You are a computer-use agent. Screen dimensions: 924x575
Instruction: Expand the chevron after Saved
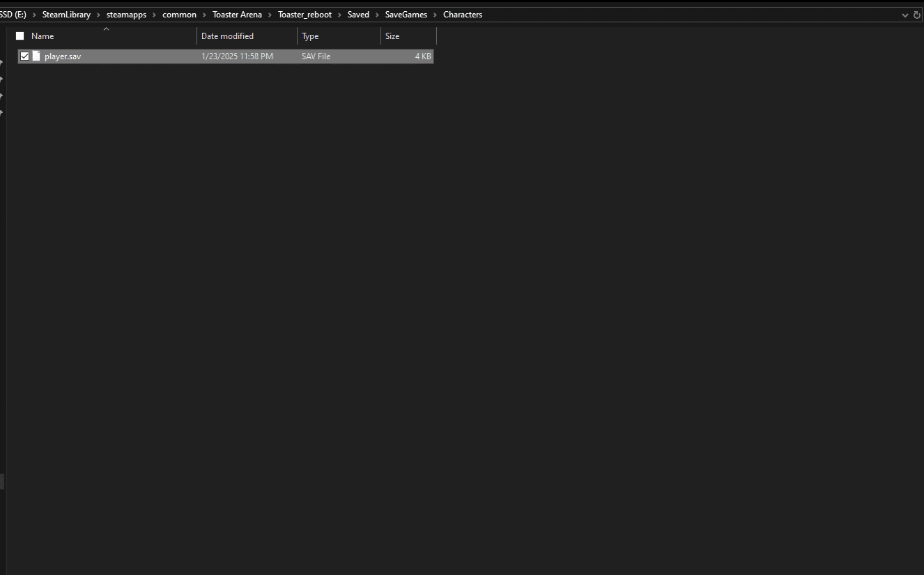click(x=377, y=15)
